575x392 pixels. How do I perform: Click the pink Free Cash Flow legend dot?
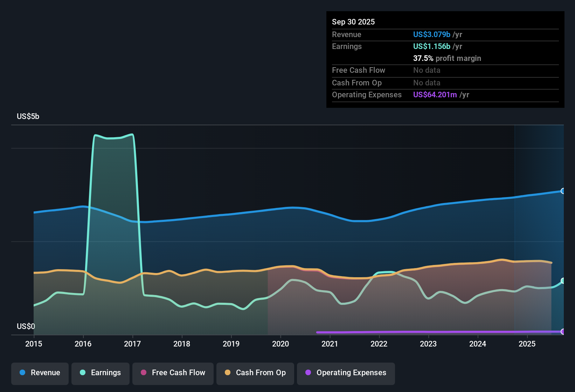[143, 373]
